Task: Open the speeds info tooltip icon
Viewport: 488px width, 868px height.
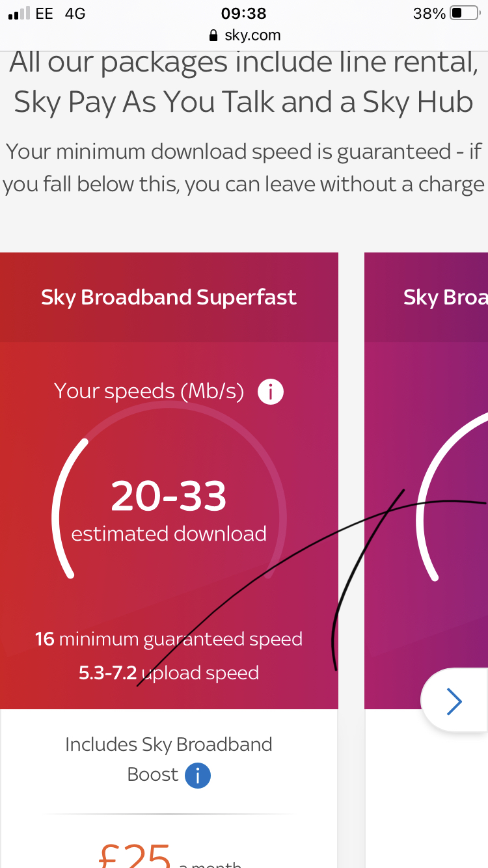Action: tap(271, 391)
